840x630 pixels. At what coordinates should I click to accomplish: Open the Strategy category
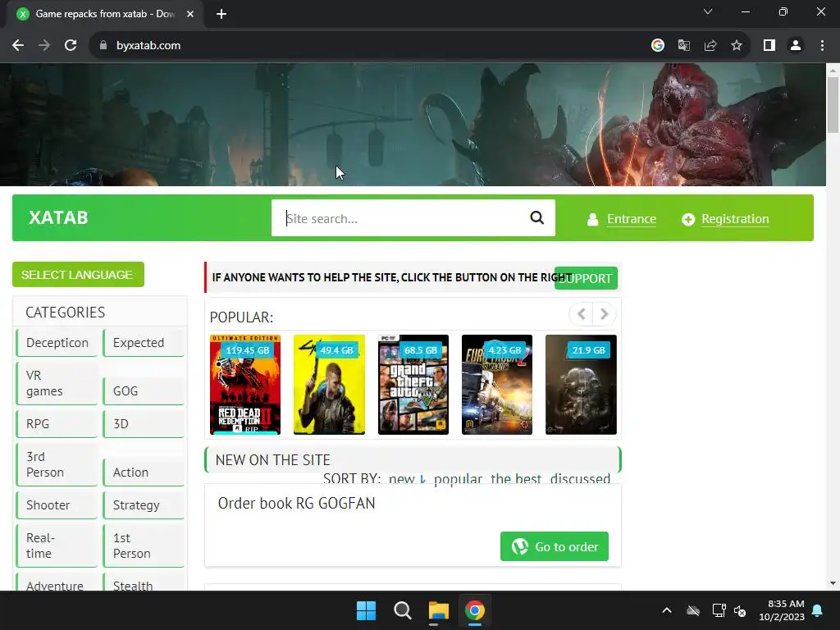click(x=144, y=505)
